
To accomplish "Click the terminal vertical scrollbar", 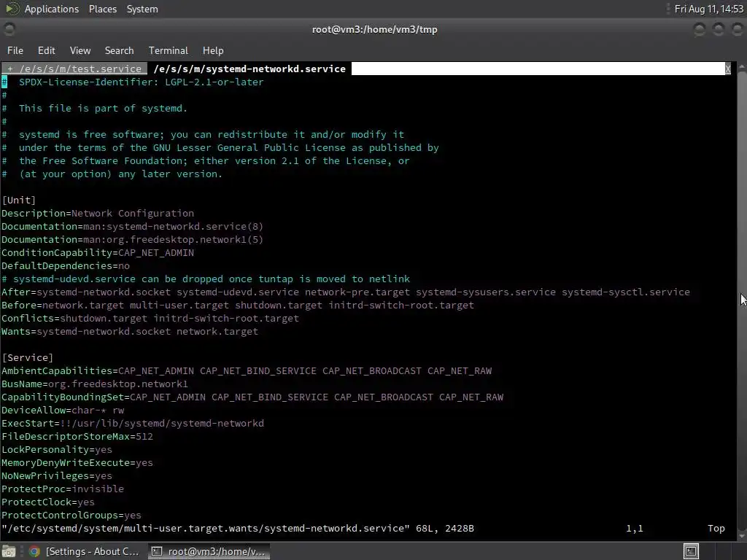I will click(x=742, y=300).
